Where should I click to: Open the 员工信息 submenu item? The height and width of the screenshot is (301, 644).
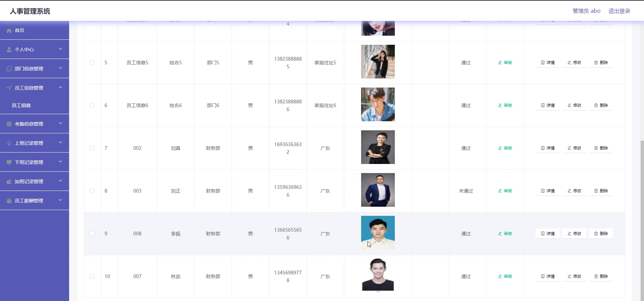(x=21, y=105)
